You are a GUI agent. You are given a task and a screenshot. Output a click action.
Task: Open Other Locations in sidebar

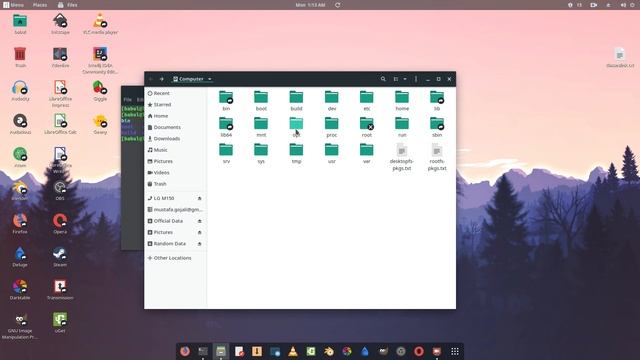point(169,258)
